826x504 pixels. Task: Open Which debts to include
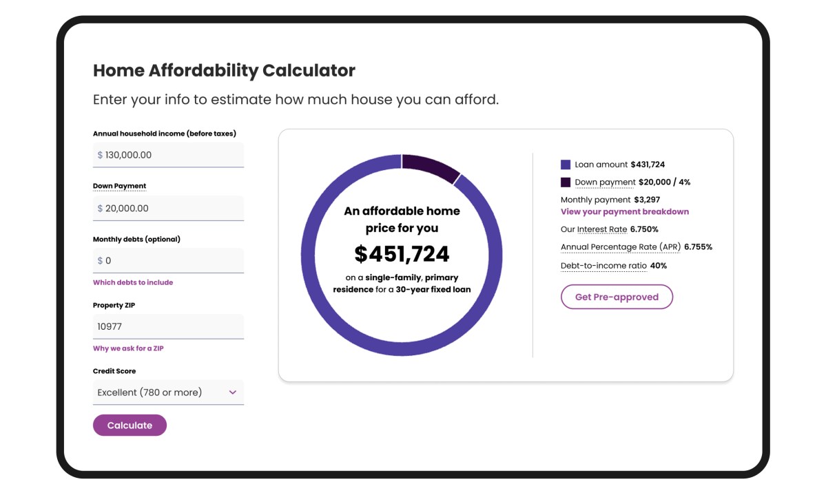coord(132,282)
